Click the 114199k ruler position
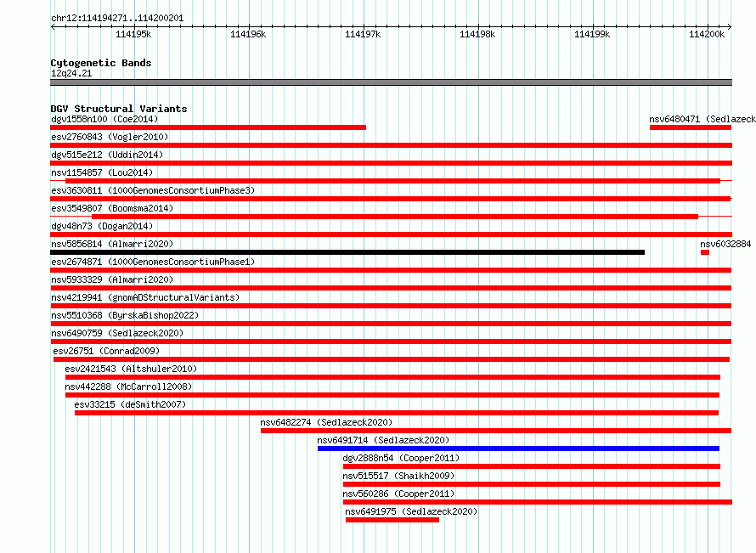756x553 pixels. (x=592, y=34)
